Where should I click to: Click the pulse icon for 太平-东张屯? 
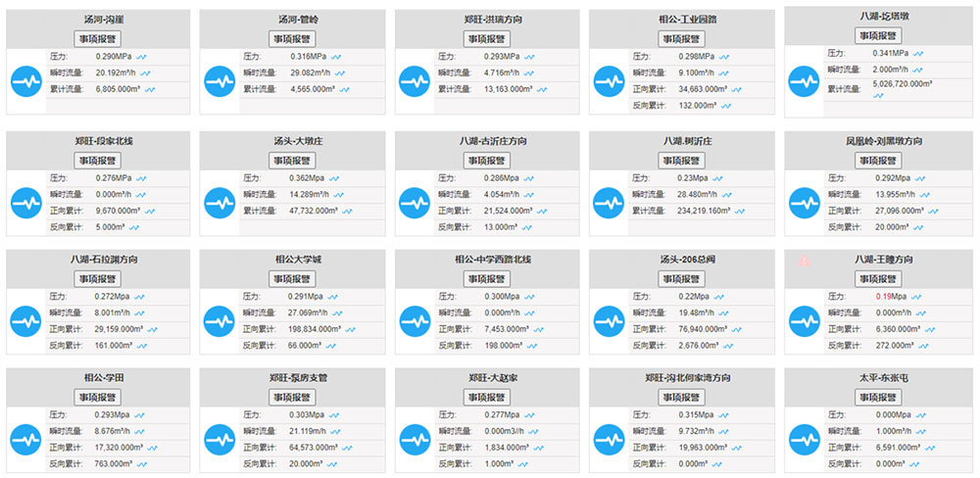click(804, 439)
